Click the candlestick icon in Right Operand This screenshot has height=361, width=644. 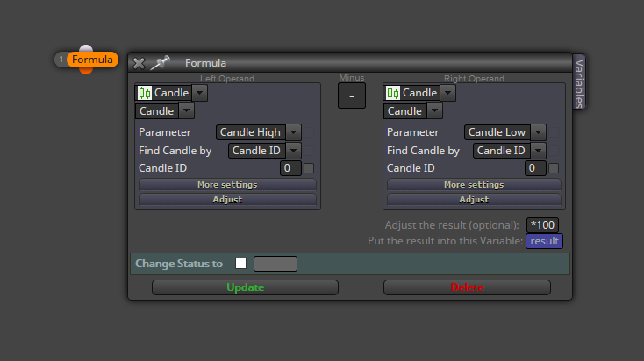tap(393, 93)
